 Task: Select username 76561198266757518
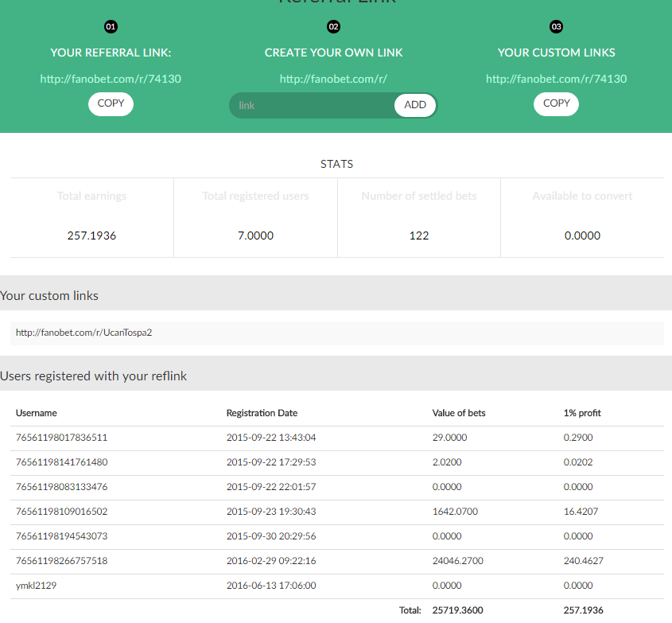point(62,561)
